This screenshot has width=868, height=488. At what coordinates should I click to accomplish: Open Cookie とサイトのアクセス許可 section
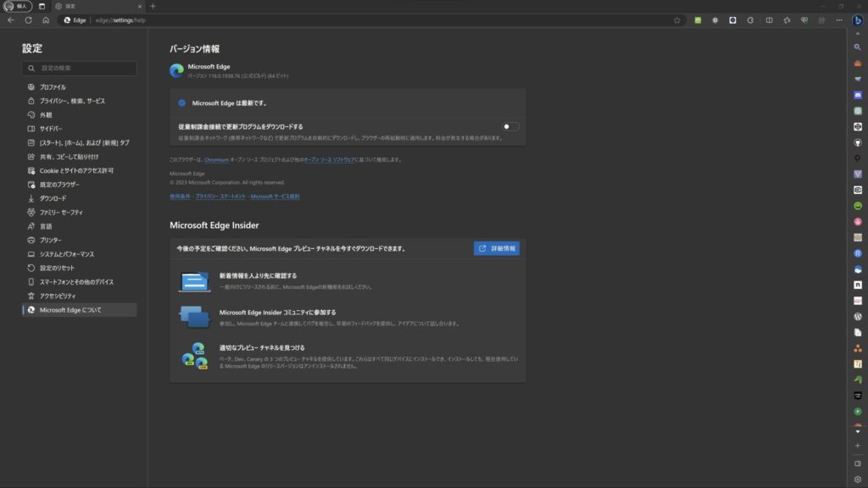click(x=79, y=171)
